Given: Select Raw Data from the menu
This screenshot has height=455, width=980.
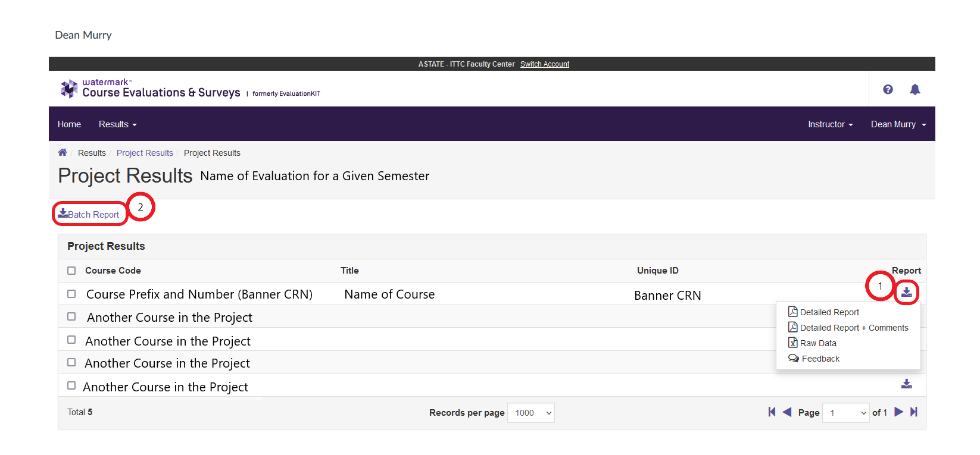Looking at the screenshot, I should (812, 343).
